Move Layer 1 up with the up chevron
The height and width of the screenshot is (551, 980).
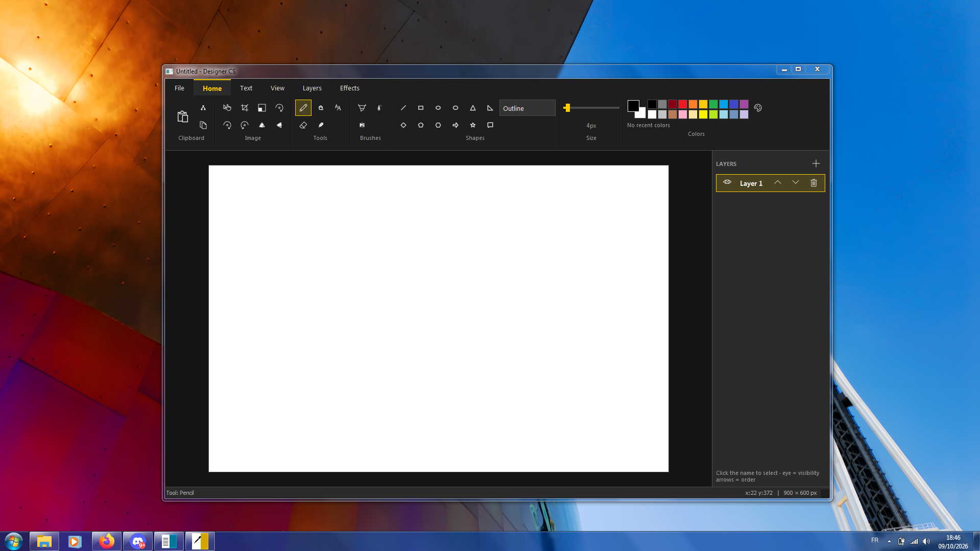click(778, 182)
